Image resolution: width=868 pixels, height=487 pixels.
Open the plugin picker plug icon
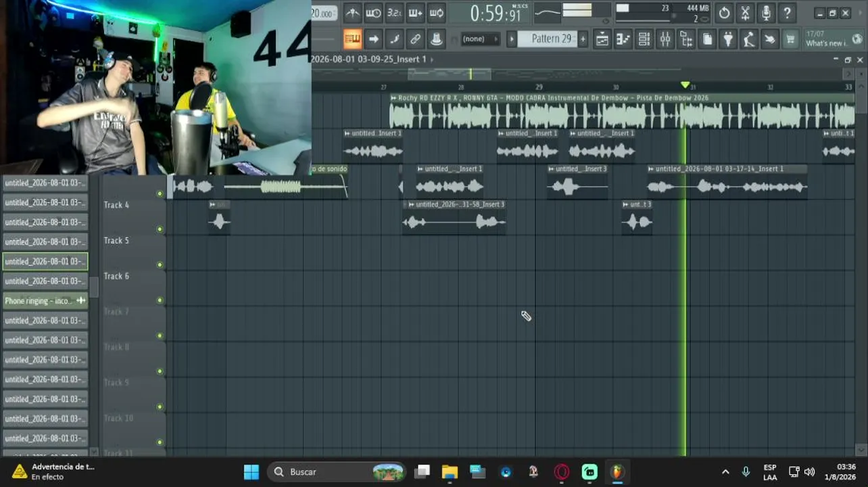[728, 39]
